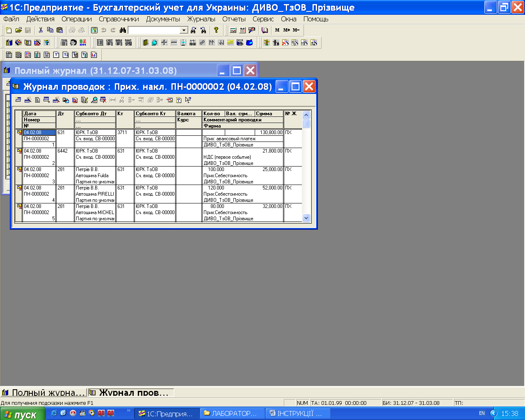
Task: Open the Окна menu
Action: coord(289,19)
